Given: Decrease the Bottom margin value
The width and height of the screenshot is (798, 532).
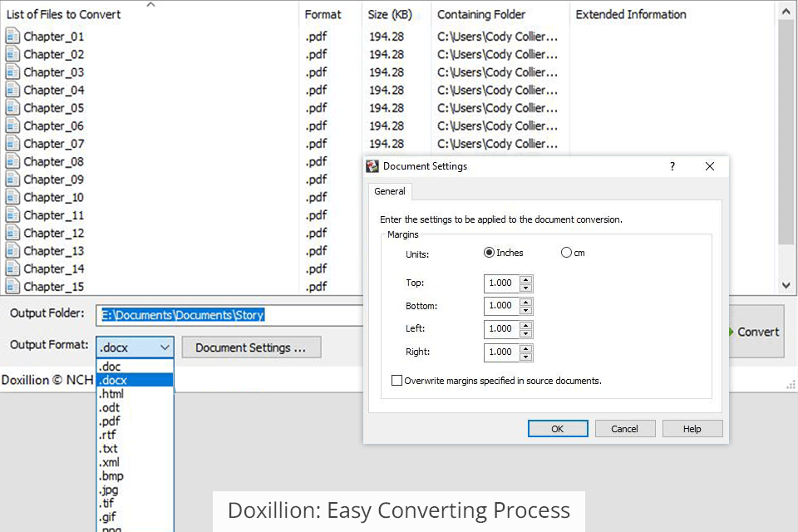Looking at the screenshot, I should coord(526,311).
